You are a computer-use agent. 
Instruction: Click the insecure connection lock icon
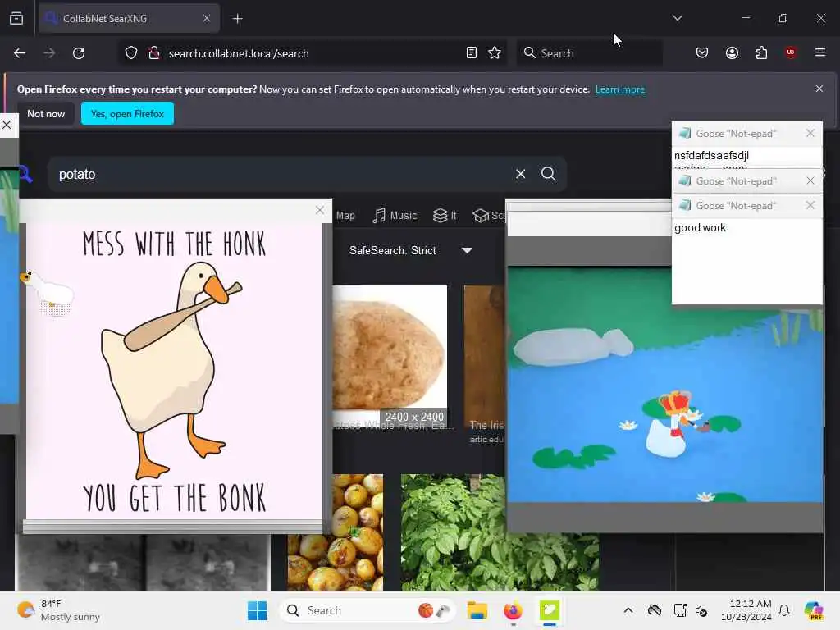pyautogui.click(x=154, y=53)
